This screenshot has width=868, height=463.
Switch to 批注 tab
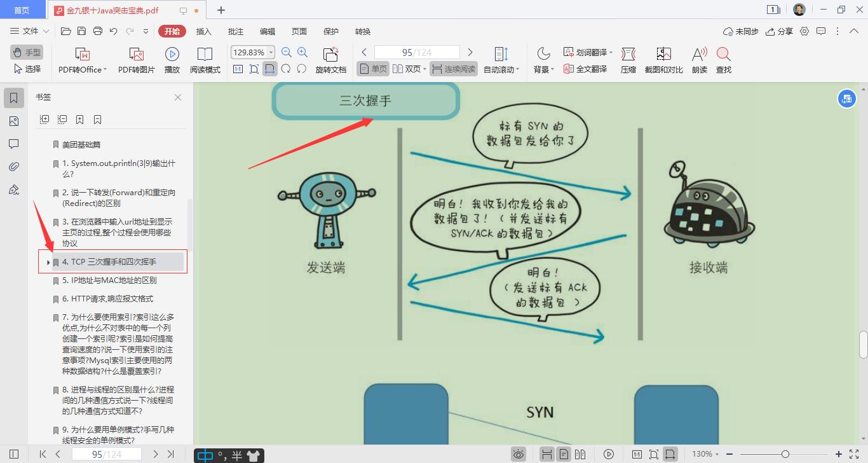236,31
